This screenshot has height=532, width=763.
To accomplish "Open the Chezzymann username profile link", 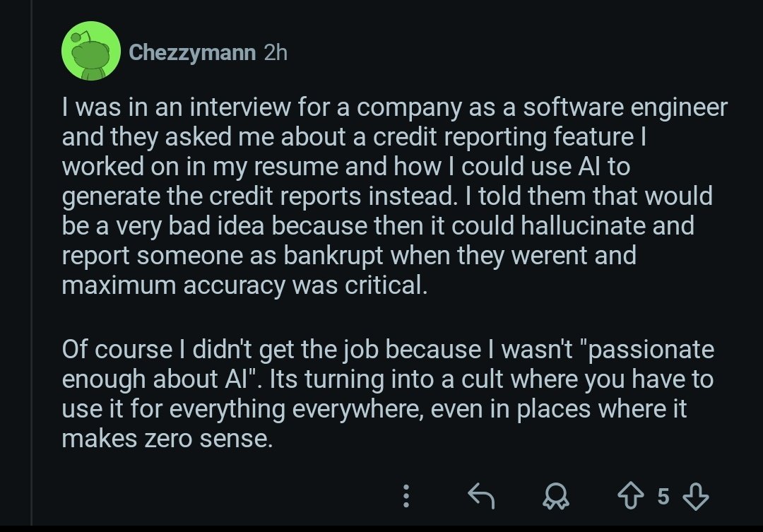I will click(192, 53).
